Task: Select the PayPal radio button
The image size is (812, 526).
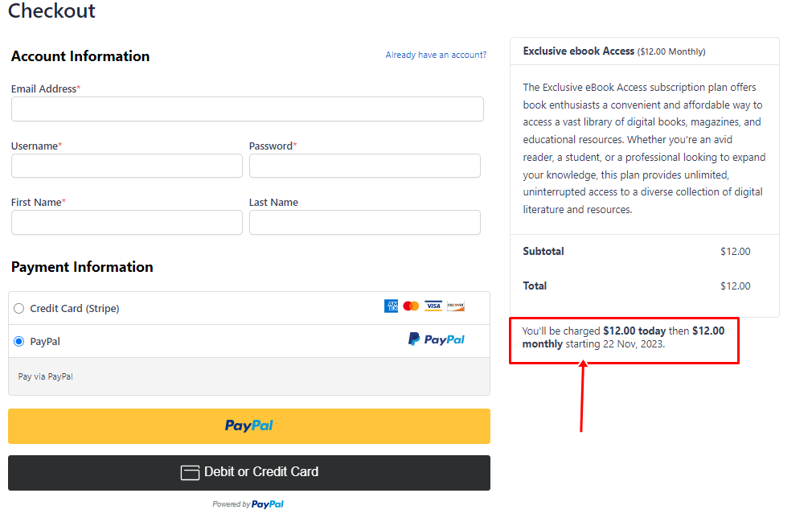Action: coord(19,342)
